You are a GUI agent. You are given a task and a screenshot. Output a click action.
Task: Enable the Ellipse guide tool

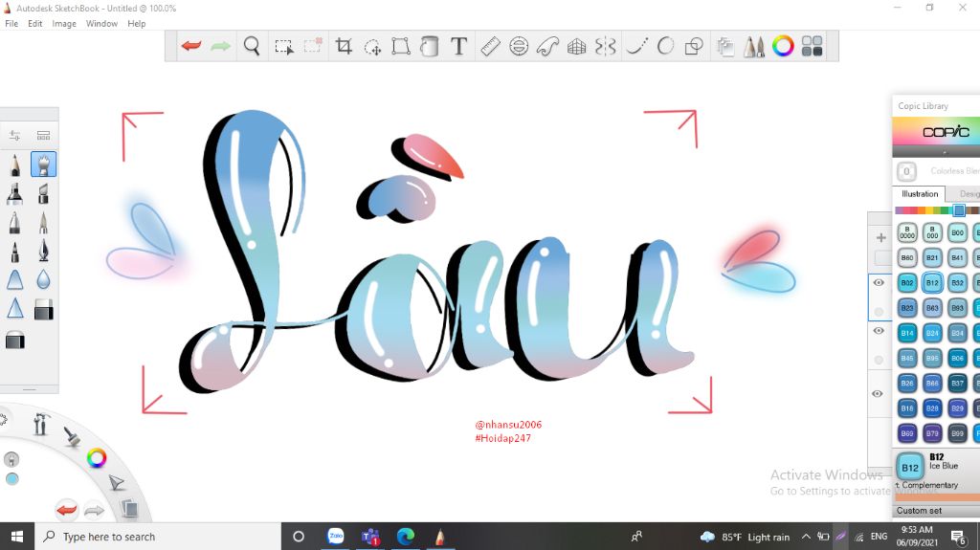click(519, 46)
